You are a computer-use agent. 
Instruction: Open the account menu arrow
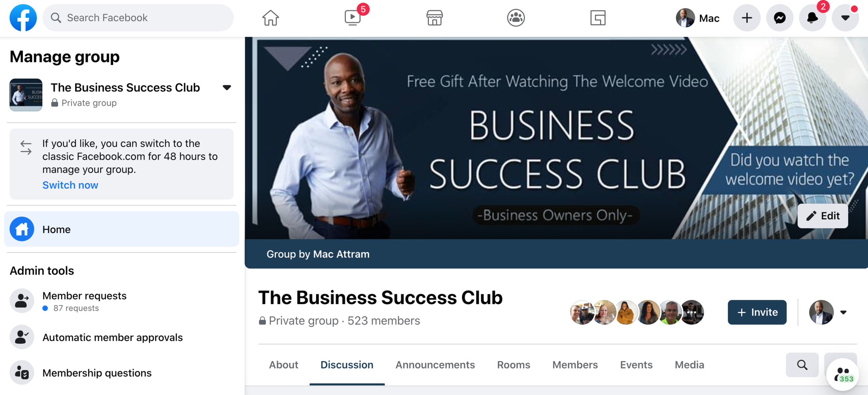(x=845, y=18)
